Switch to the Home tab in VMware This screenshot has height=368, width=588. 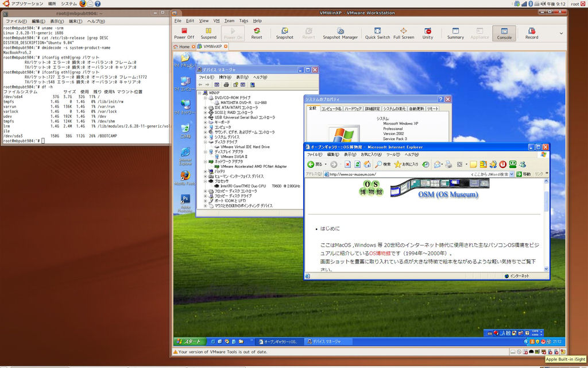click(184, 47)
